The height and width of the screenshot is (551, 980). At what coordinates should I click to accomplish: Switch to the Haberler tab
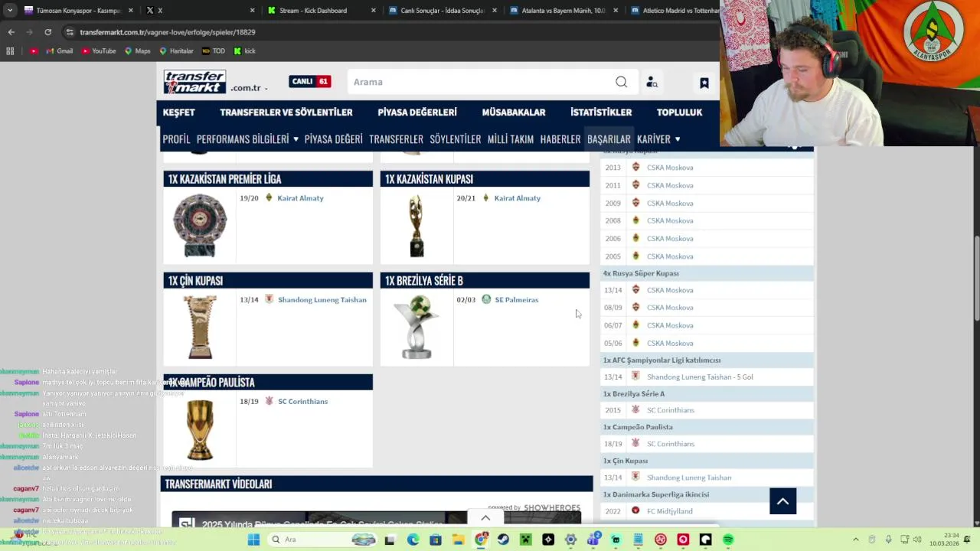pyautogui.click(x=560, y=139)
